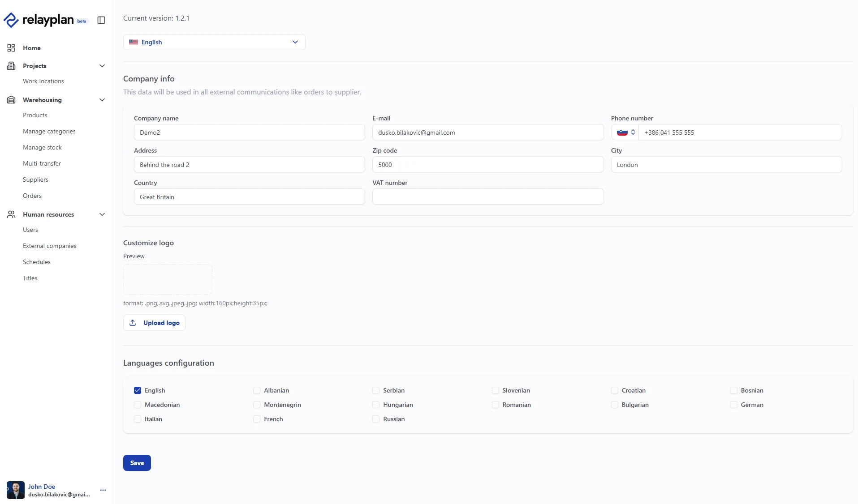The image size is (858, 504).
Task: Enable the Serbian language checkbox
Action: [376, 390]
